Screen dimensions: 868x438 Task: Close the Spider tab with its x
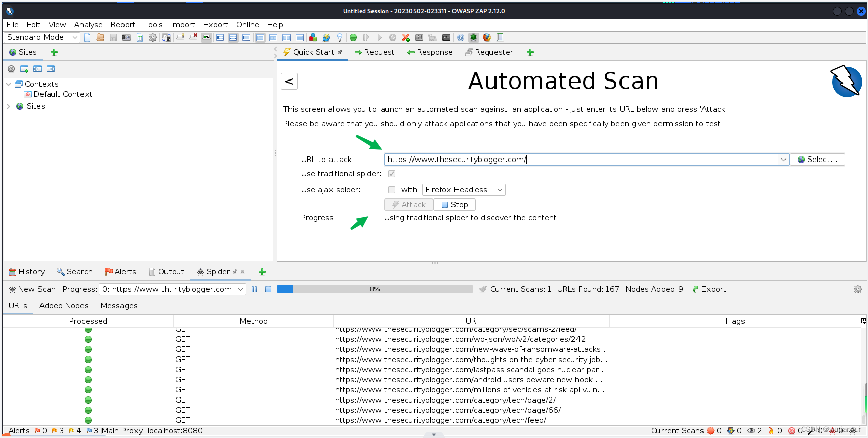point(242,272)
